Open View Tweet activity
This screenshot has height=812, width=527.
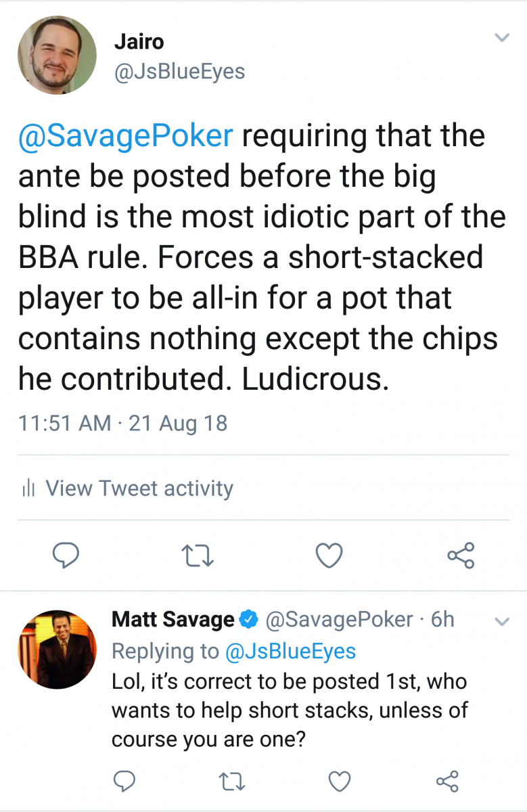(139, 488)
